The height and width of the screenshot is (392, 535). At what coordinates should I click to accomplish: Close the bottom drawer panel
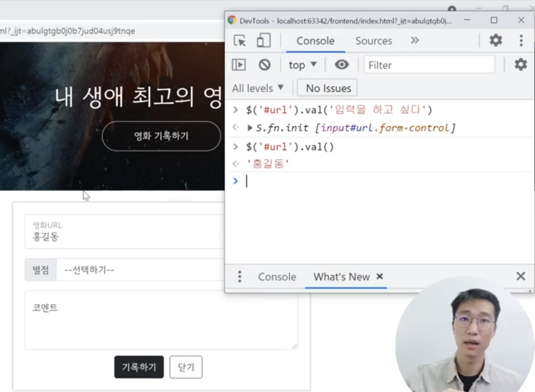(520, 276)
